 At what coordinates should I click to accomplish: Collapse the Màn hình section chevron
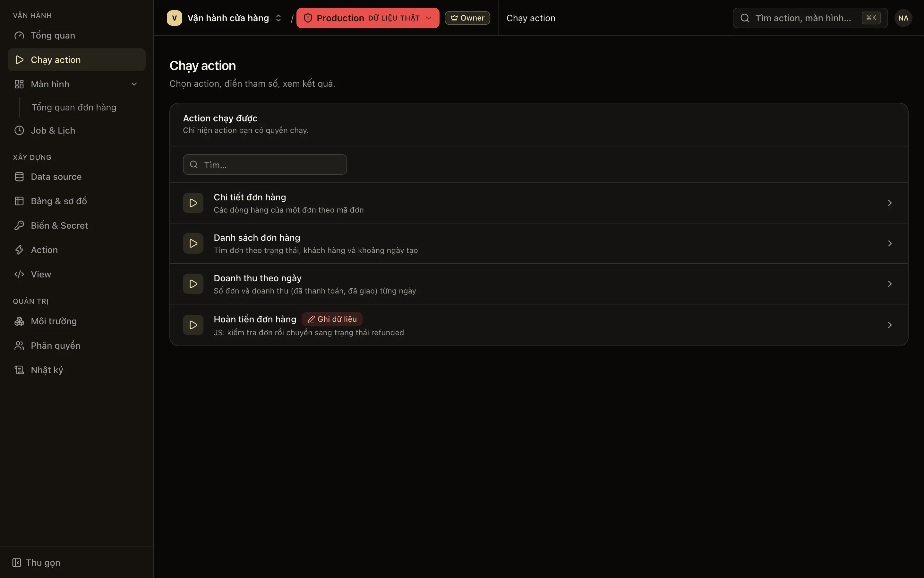tap(134, 84)
